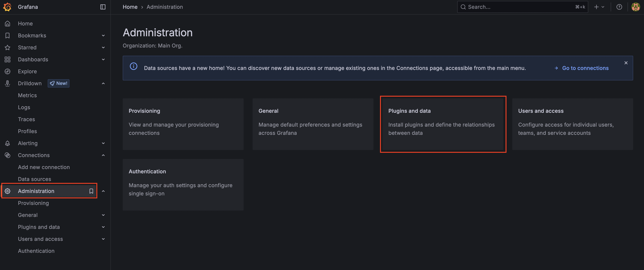Open the Authentication card
The height and width of the screenshot is (270, 644).
click(183, 185)
